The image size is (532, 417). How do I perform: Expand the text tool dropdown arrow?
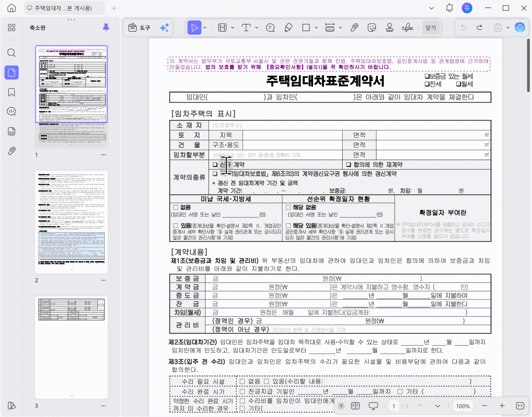point(257,27)
